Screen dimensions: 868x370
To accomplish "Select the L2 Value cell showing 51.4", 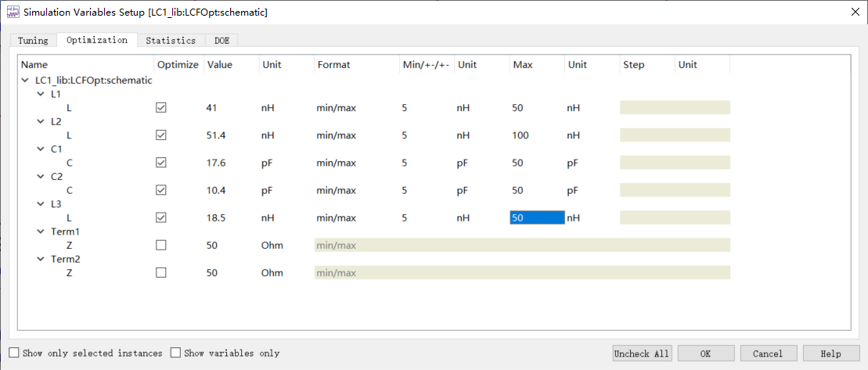I will 216,135.
